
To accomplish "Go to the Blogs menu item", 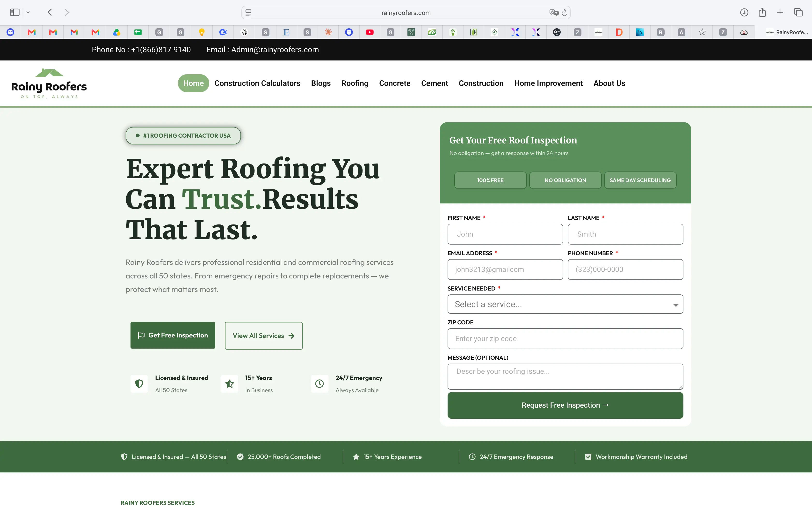I will (x=321, y=83).
